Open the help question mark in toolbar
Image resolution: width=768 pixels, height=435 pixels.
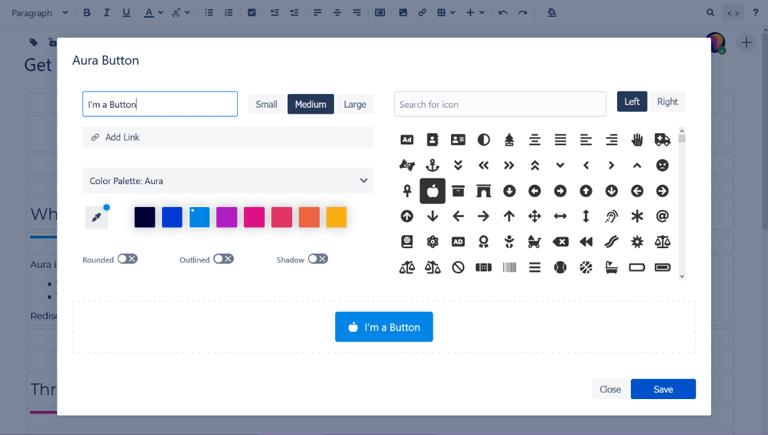click(755, 13)
